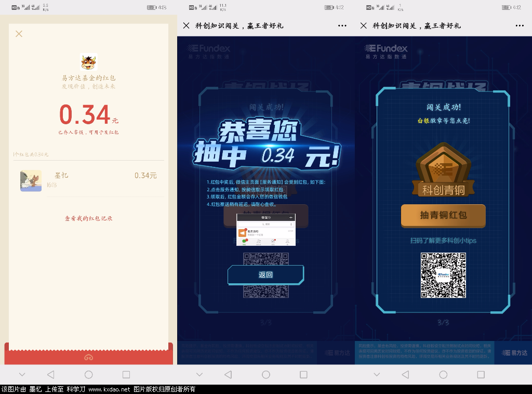
Task: Tap the 墨忆 recipient avatar thumbnail
Action: point(31,180)
